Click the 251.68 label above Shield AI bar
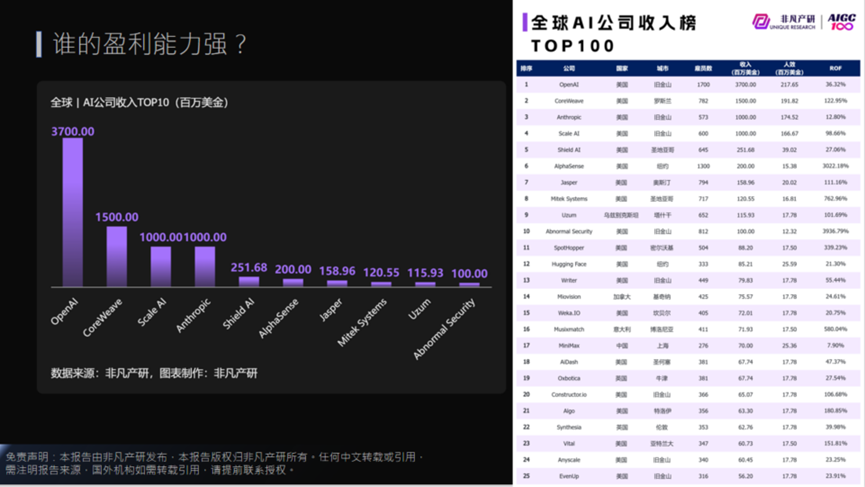 [249, 268]
